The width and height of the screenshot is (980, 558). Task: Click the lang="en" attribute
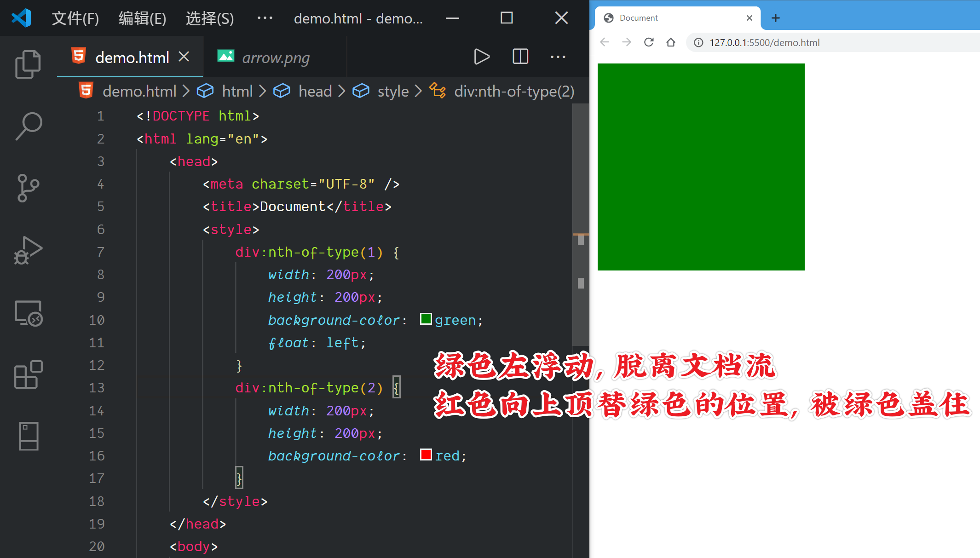tap(223, 138)
